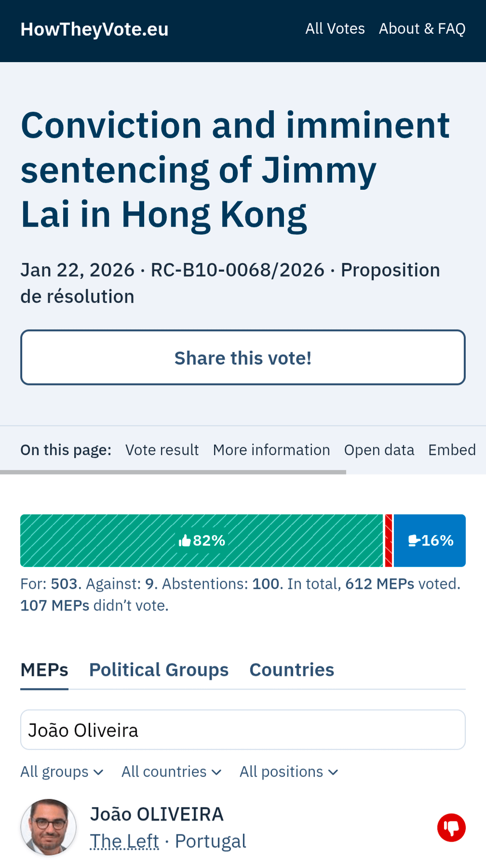The height and width of the screenshot is (868, 486).
Task: Jump to the Embed section
Action: [x=452, y=450]
